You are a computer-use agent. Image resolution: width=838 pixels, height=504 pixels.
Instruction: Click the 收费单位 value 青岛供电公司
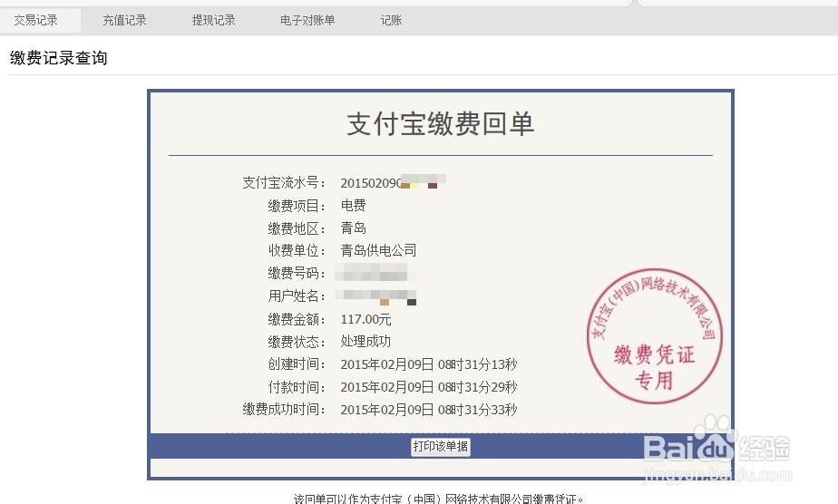tap(378, 250)
